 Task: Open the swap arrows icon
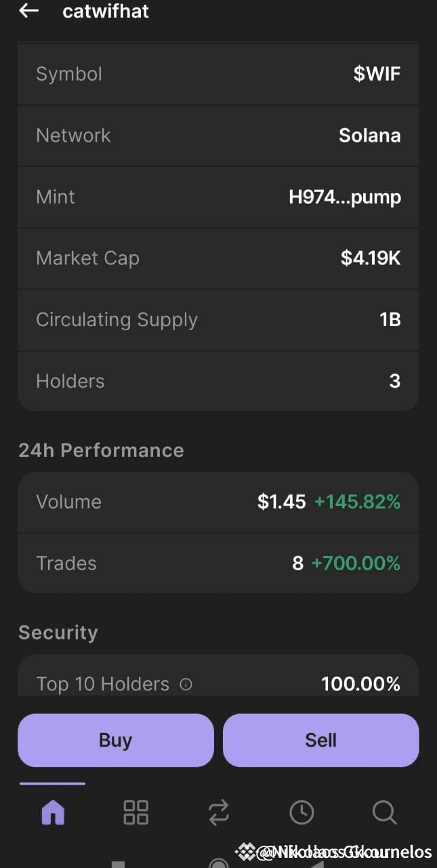click(x=218, y=812)
